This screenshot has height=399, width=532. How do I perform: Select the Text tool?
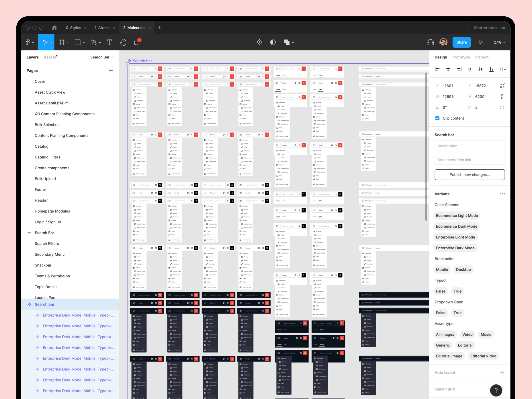click(110, 42)
